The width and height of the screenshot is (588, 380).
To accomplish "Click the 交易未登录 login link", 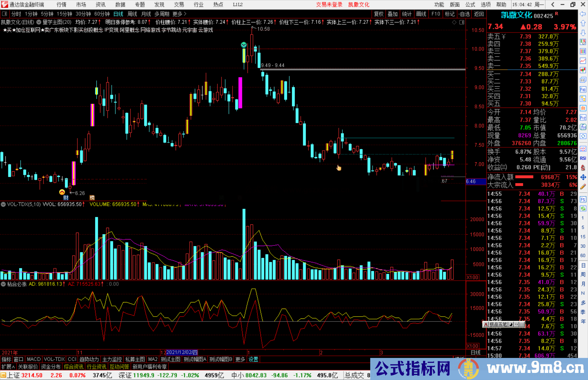I will [329, 5].
